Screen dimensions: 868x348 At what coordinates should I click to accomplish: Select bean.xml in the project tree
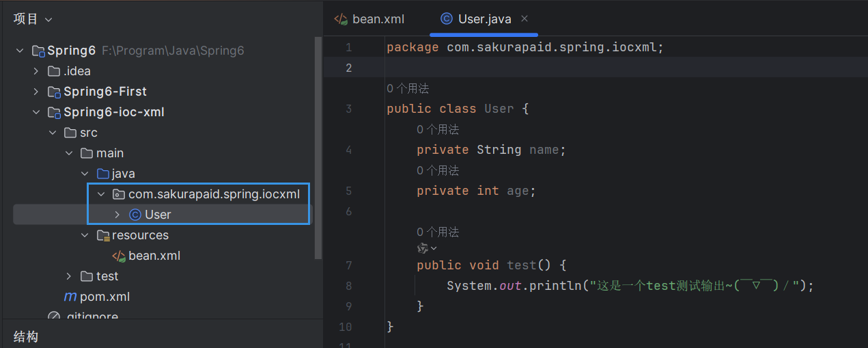154,256
